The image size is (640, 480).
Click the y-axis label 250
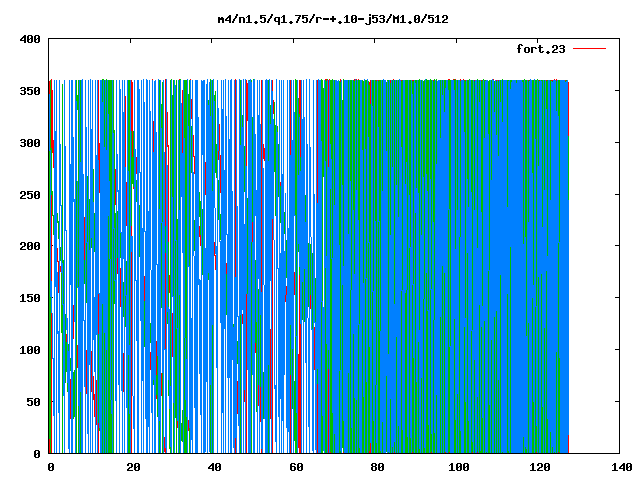coord(30,195)
